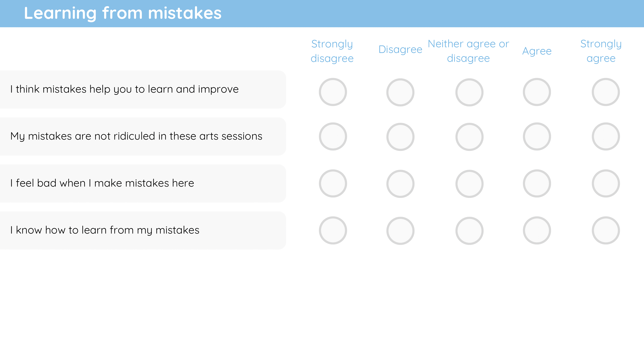The height and width of the screenshot is (362, 644).
Task: Select Disagree for mistakes help you learn
Action: pyautogui.click(x=400, y=93)
